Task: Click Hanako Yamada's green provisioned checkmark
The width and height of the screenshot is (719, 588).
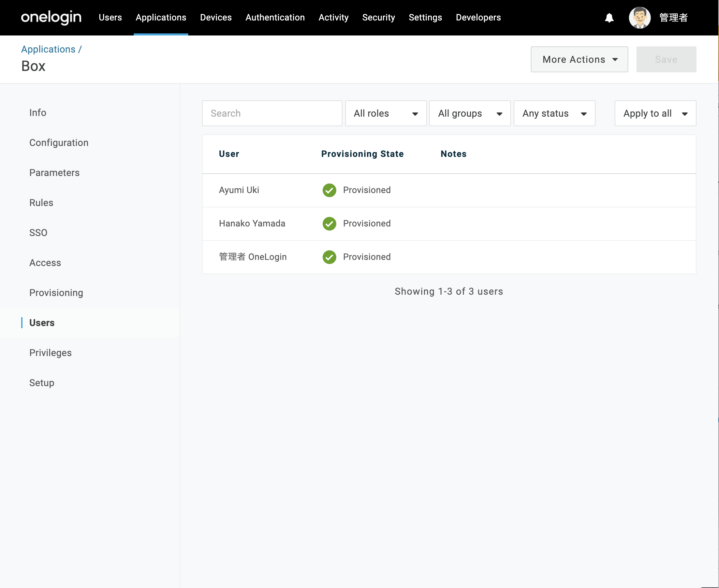Action: tap(329, 223)
